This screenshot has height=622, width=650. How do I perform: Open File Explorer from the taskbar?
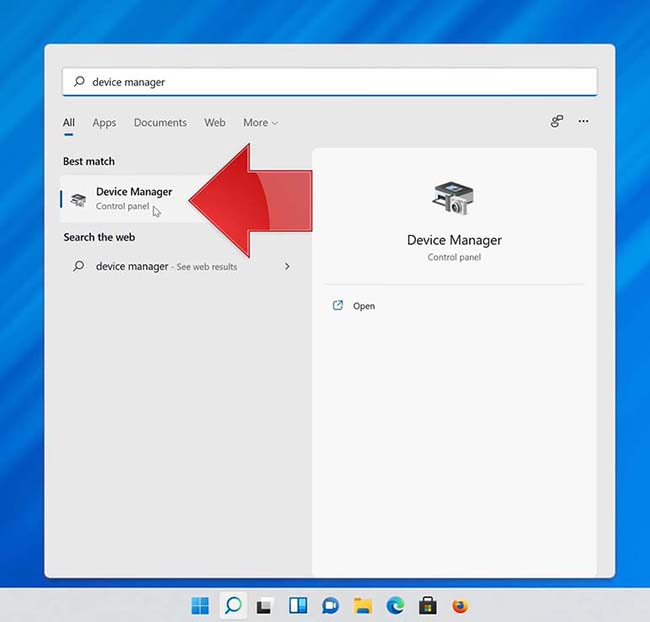click(x=363, y=606)
